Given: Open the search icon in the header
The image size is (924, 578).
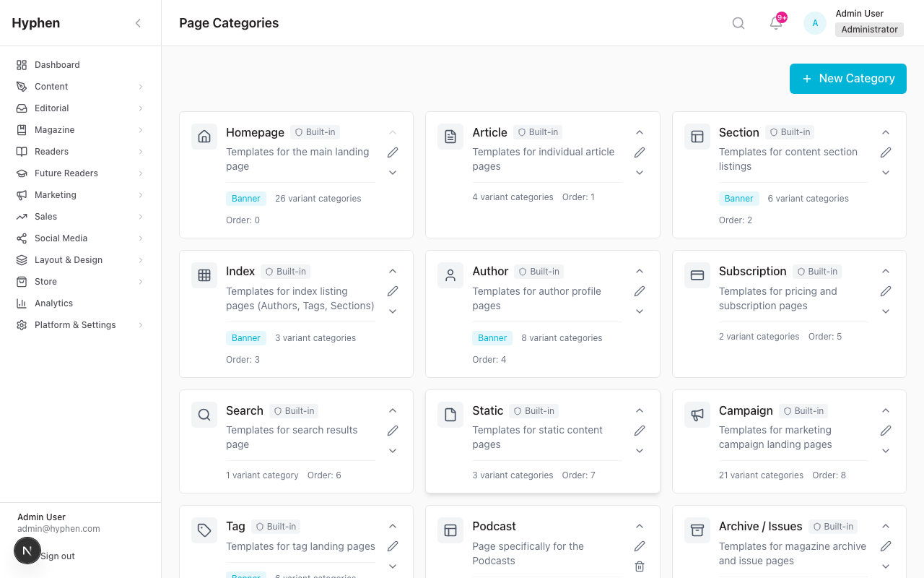Looking at the screenshot, I should point(738,22).
